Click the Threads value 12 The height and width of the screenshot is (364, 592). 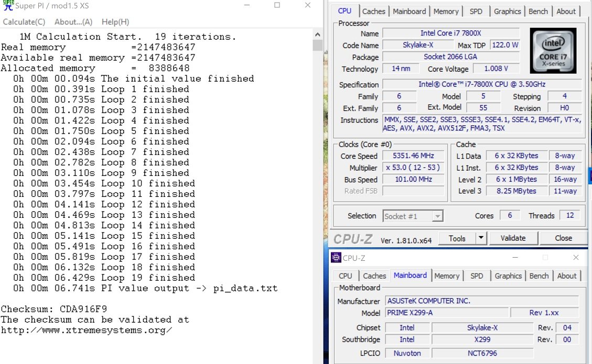(570, 215)
